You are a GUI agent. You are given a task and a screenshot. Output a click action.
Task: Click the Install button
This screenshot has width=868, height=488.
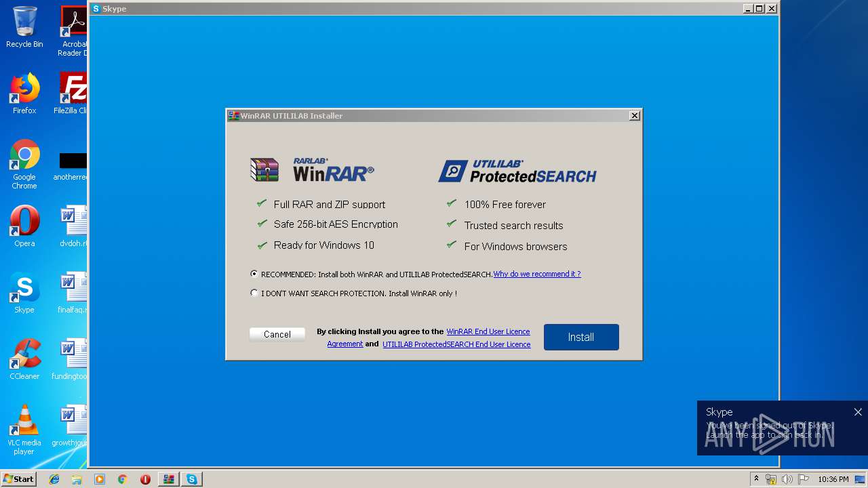[581, 337]
